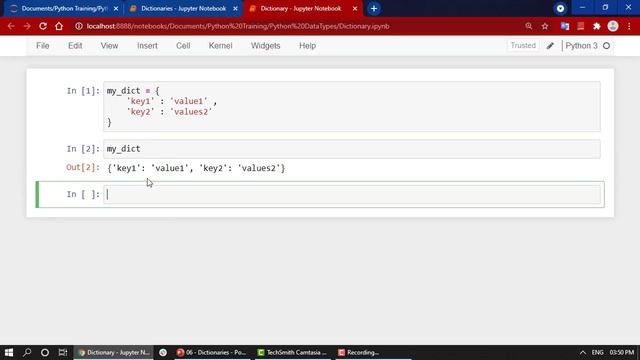The width and height of the screenshot is (640, 360).
Task: Click inside the In [1] dictionary definition cell
Action: (352, 107)
